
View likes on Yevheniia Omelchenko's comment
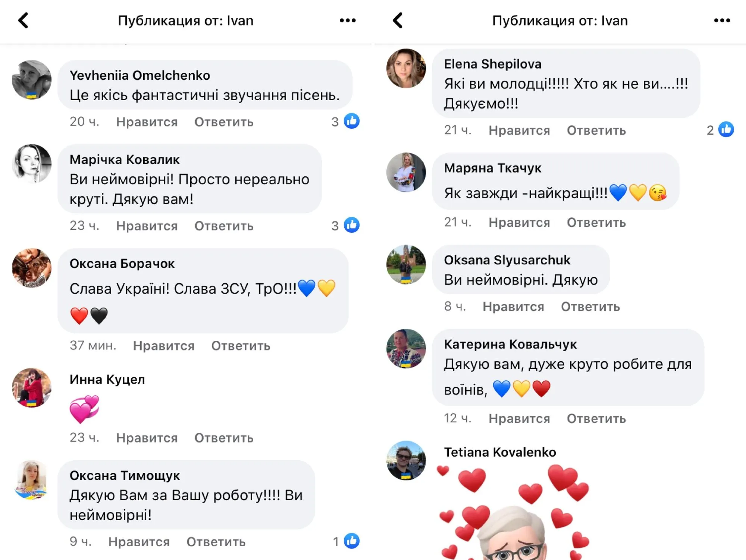coord(345,121)
